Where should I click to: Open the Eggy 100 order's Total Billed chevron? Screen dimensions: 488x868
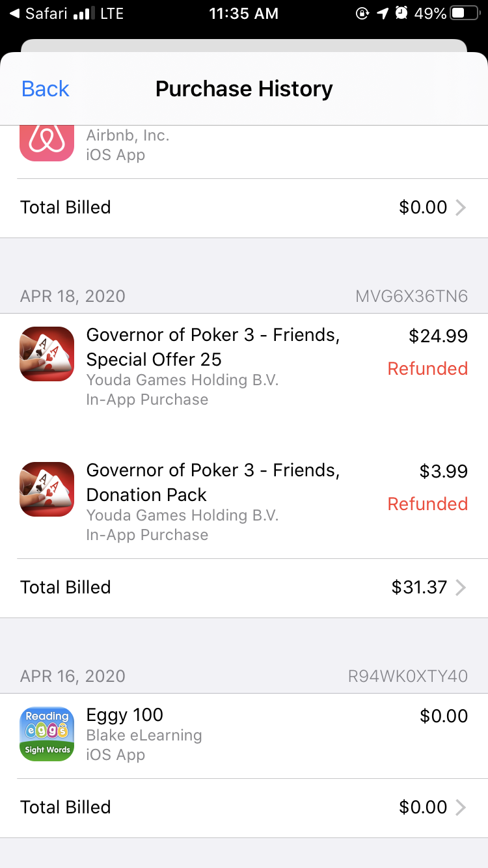pos(460,807)
